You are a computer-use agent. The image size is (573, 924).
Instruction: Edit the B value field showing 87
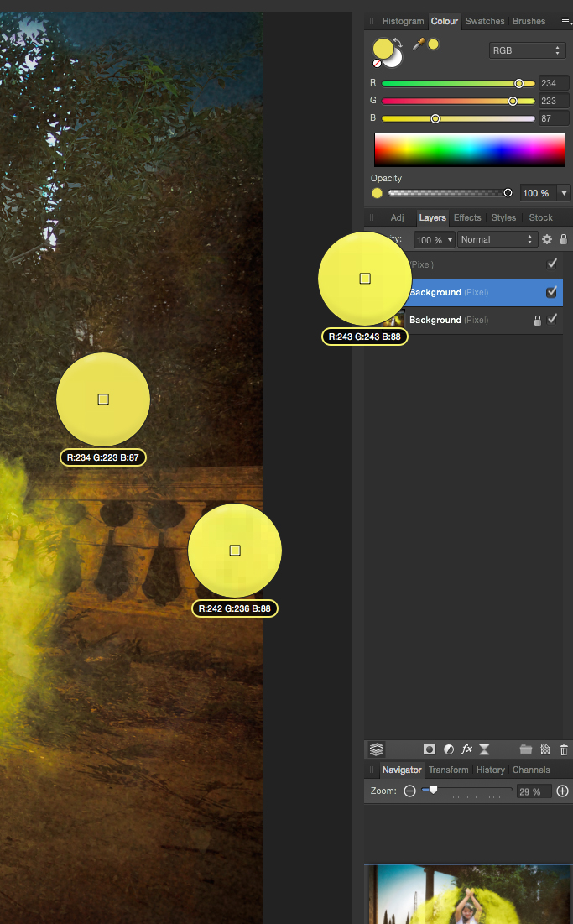[x=554, y=118]
